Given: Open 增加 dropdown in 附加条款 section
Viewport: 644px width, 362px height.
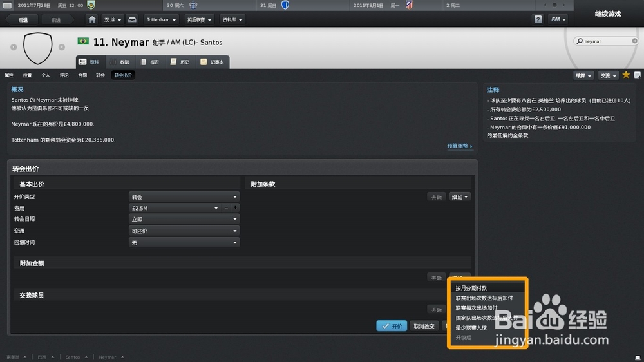Looking at the screenshot, I should tap(459, 197).
